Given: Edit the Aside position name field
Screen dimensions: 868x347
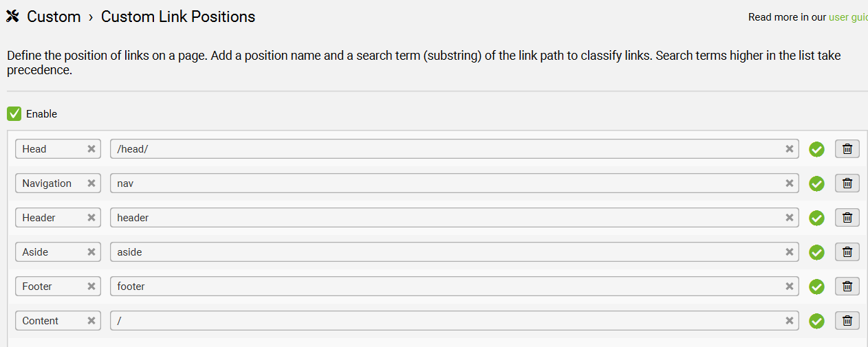Looking at the screenshot, I should 51,252.
